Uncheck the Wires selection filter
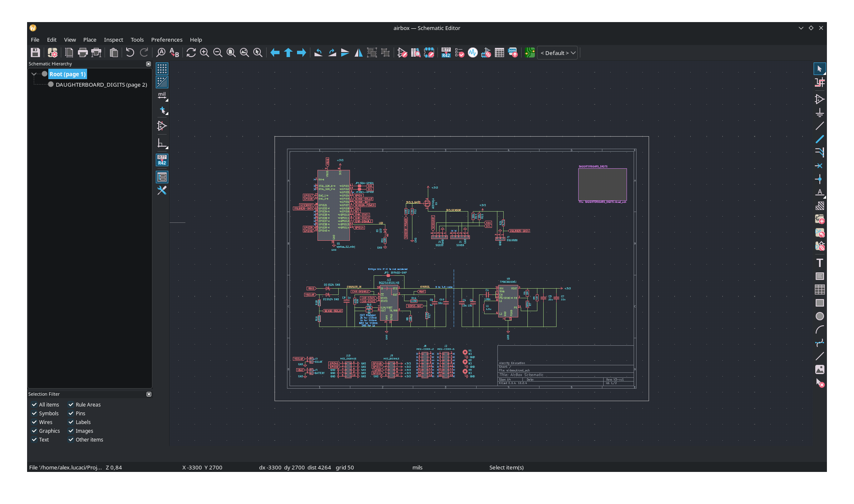The width and height of the screenshot is (854, 504). tap(34, 422)
